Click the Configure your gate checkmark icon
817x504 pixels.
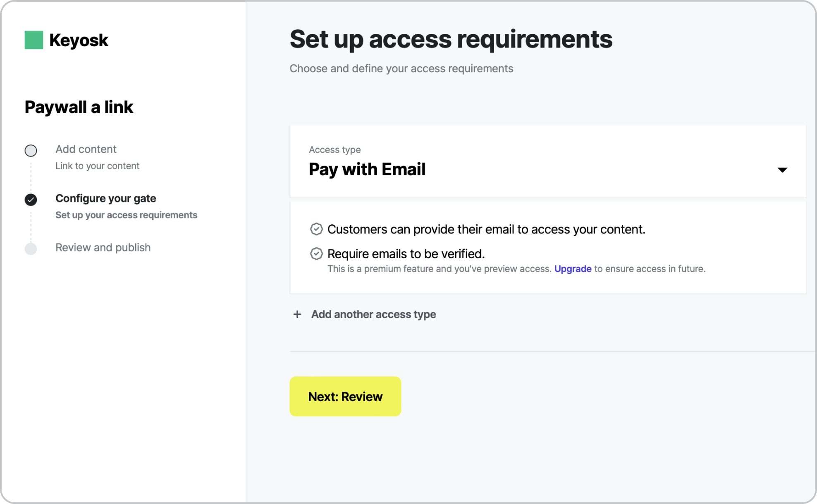point(31,200)
